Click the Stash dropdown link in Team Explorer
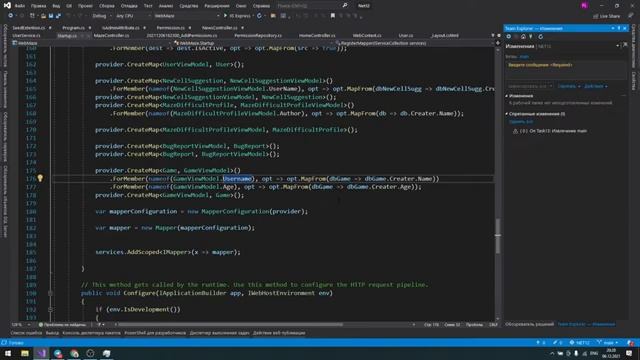Viewport: 640px width, 360px height. coord(569,86)
